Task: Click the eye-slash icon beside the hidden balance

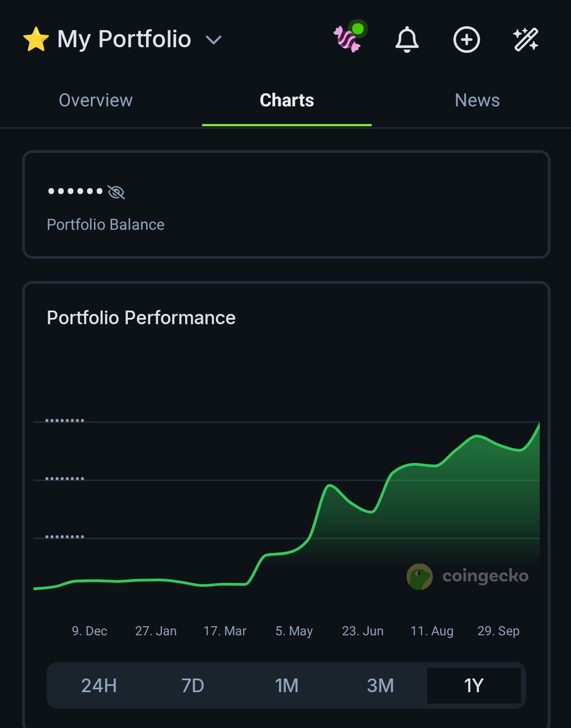Action: (x=117, y=191)
